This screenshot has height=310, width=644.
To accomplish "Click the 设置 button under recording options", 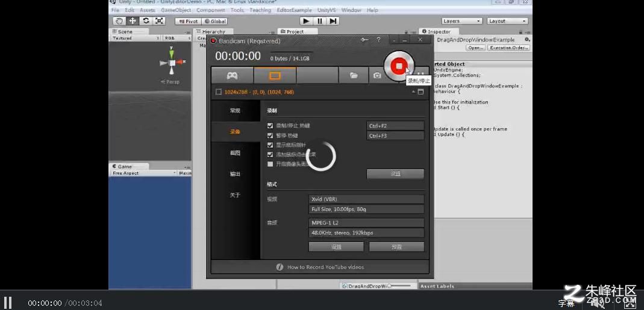I will [x=395, y=174].
